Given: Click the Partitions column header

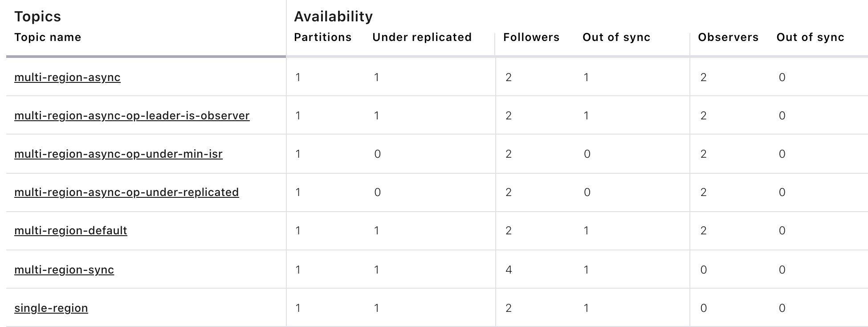Looking at the screenshot, I should pyautogui.click(x=322, y=37).
